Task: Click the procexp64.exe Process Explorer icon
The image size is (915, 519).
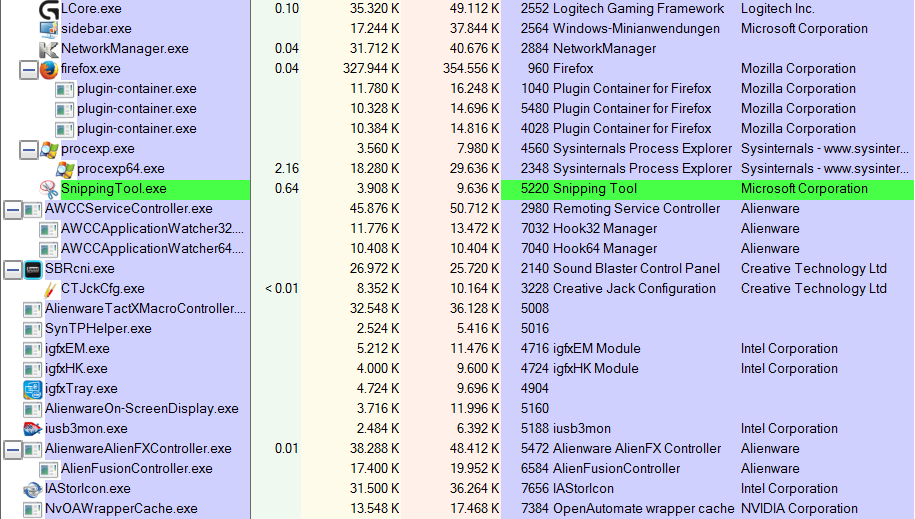Action: pyautogui.click(x=64, y=169)
